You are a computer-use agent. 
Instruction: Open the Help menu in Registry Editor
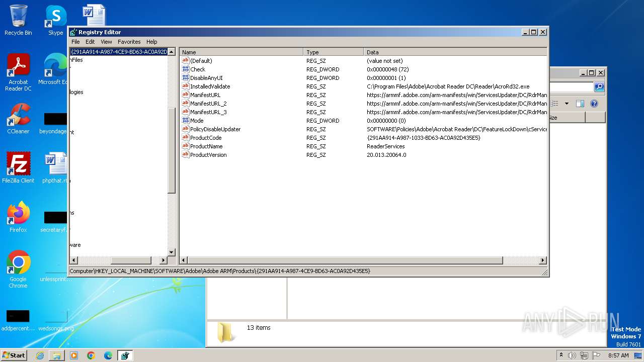click(x=152, y=42)
